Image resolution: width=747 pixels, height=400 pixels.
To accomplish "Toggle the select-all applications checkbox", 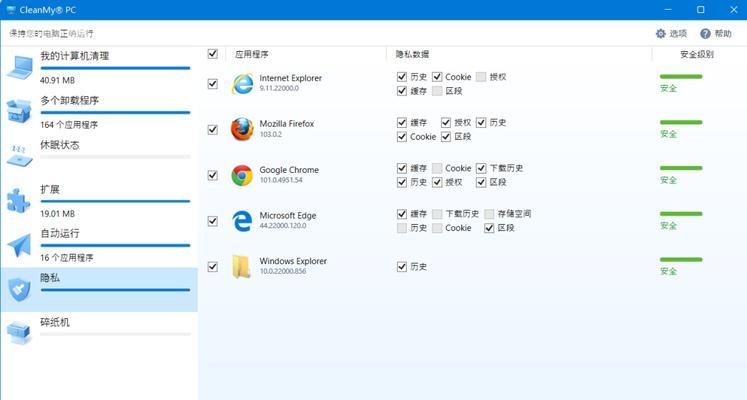I will pyautogui.click(x=212, y=54).
